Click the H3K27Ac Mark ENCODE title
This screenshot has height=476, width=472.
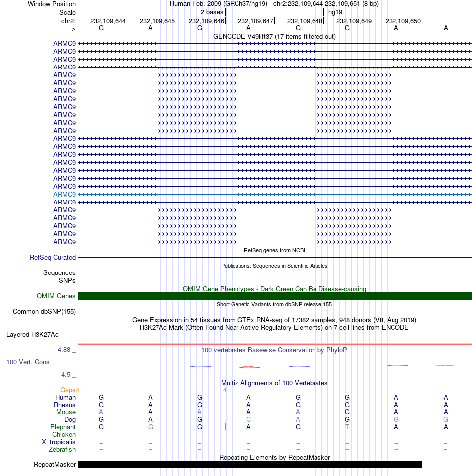click(x=274, y=327)
